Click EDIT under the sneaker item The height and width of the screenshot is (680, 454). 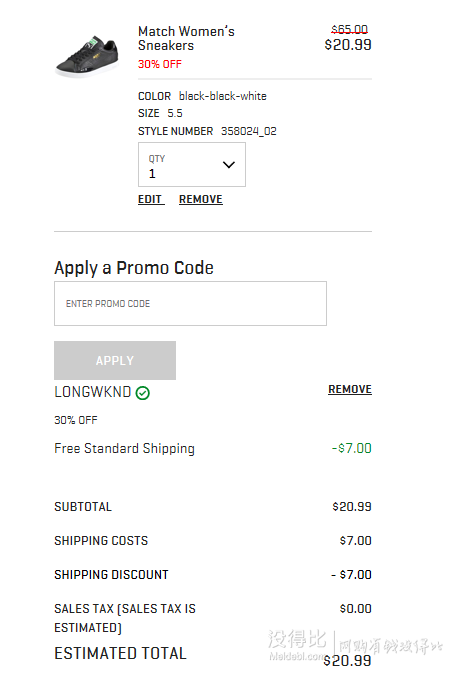click(150, 199)
